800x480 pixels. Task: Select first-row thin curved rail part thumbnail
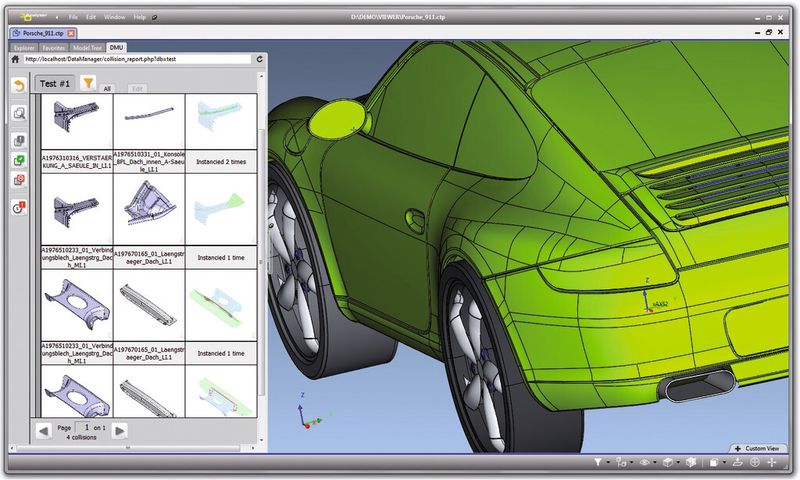pos(149,121)
